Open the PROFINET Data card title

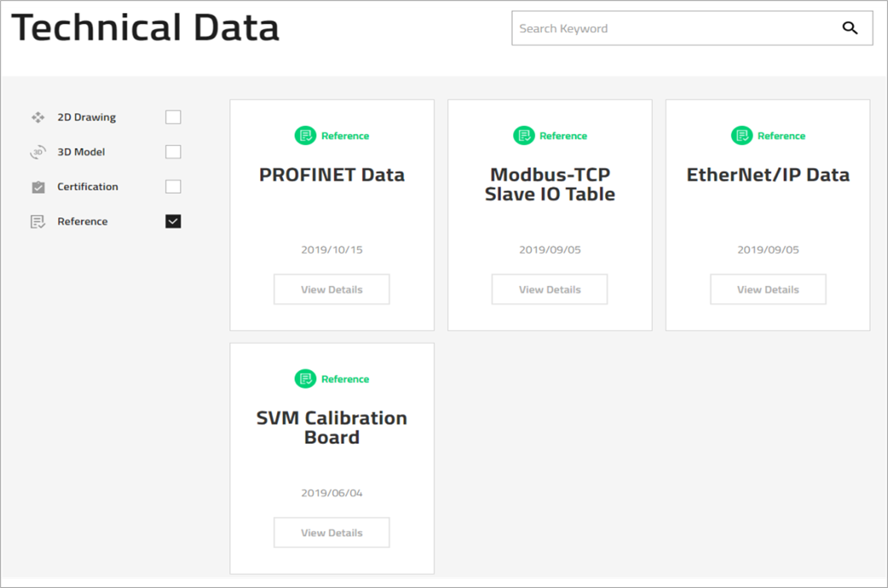pos(331,175)
